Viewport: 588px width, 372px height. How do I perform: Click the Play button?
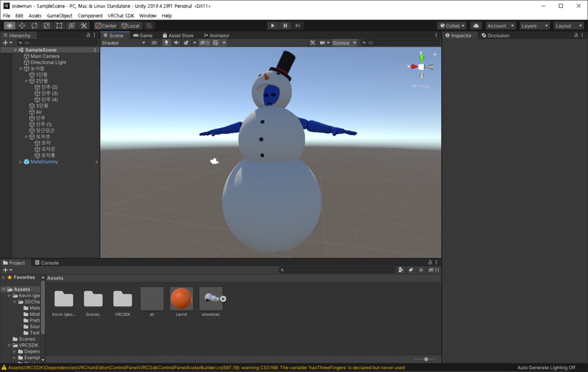click(273, 25)
